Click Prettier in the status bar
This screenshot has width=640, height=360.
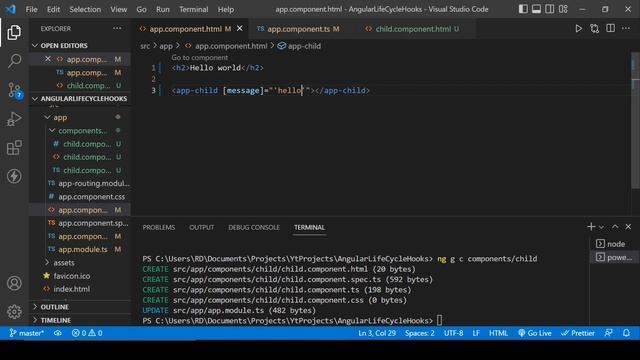578,333
